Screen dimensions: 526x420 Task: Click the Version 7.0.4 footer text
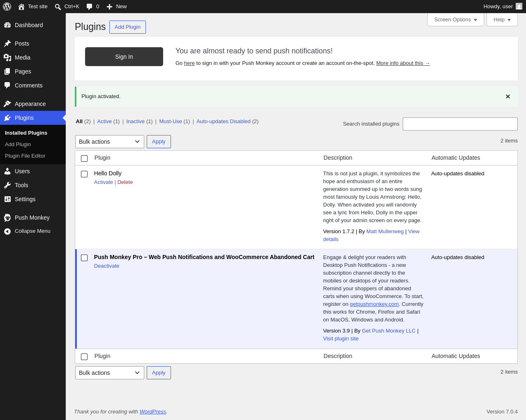(502, 412)
